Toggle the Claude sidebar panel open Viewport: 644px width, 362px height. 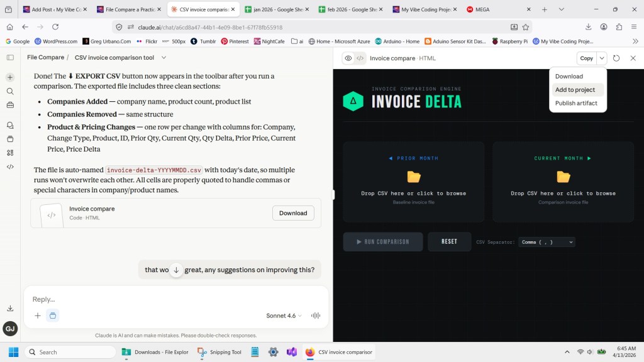[x=10, y=57]
